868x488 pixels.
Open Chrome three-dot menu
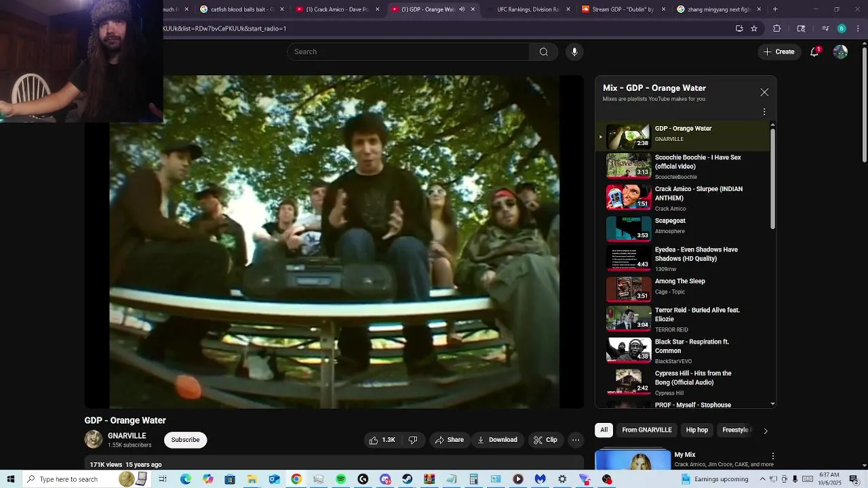point(859,28)
